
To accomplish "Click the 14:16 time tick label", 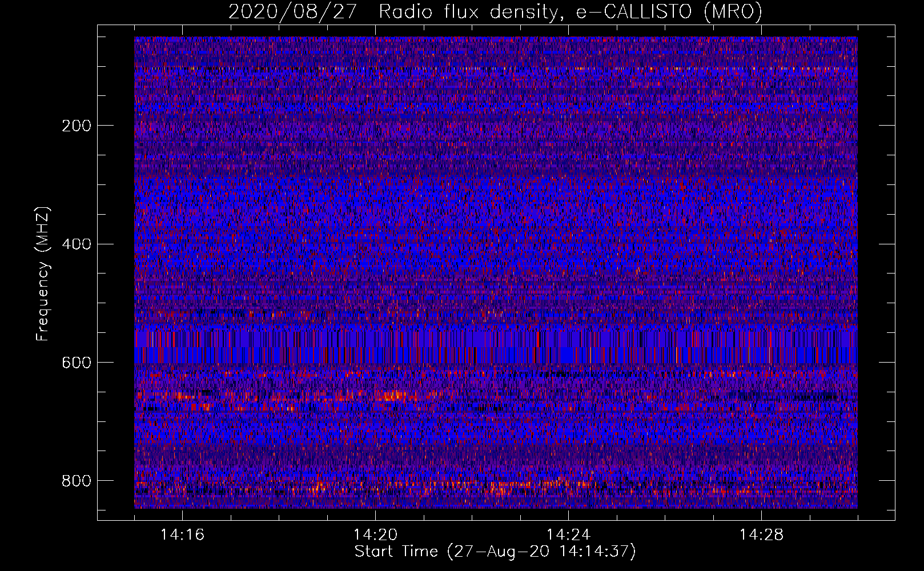I will click(x=182, y=535).
